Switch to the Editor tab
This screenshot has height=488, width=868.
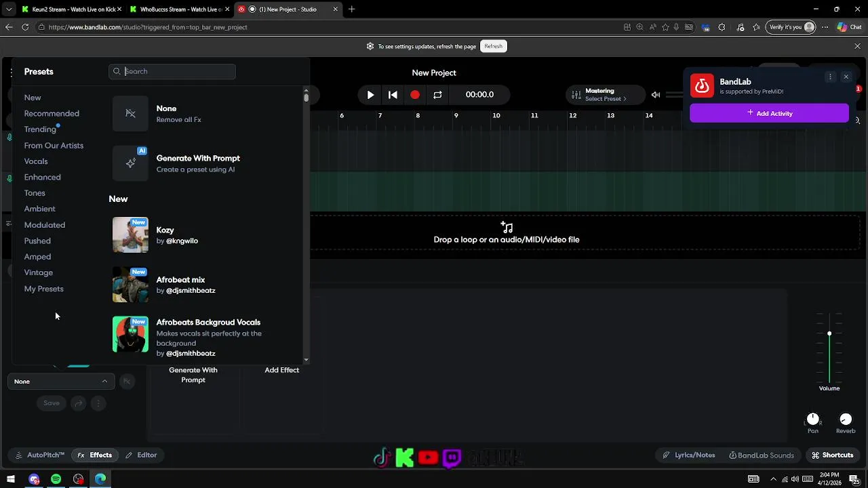pos(141,455)
